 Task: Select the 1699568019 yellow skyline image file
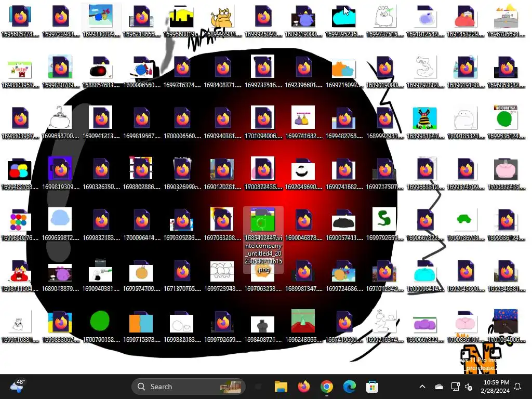click(x=182, y=21)
